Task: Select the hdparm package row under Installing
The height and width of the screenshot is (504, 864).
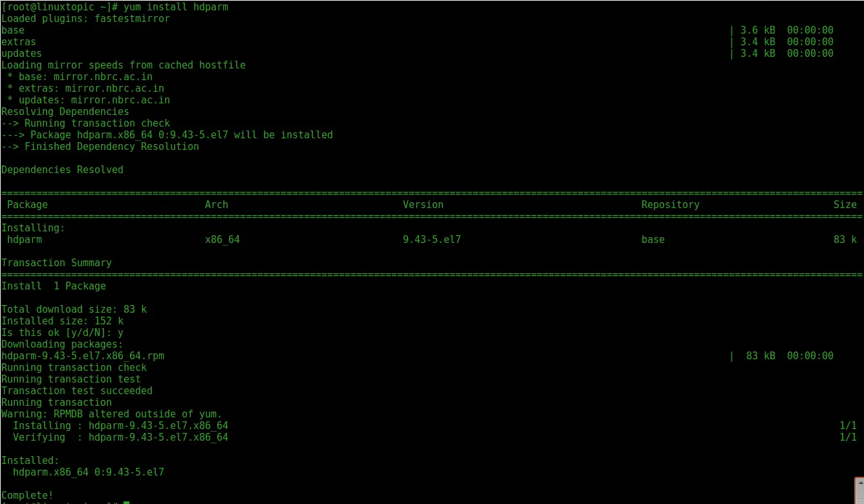Action: tap(259, 239)
